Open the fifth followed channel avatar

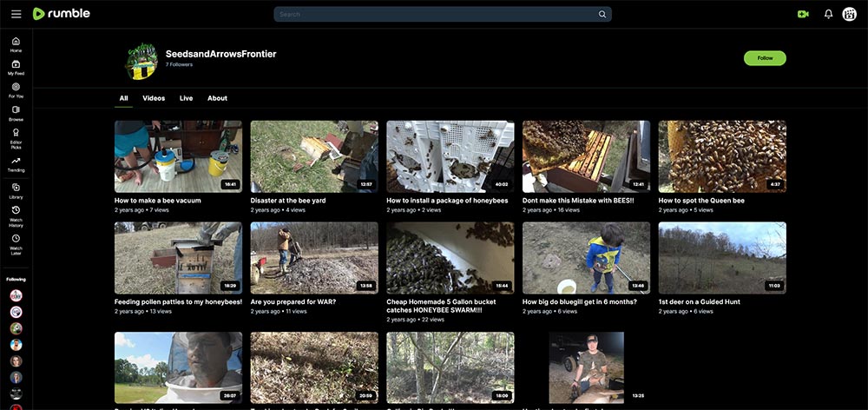point(16,361)
